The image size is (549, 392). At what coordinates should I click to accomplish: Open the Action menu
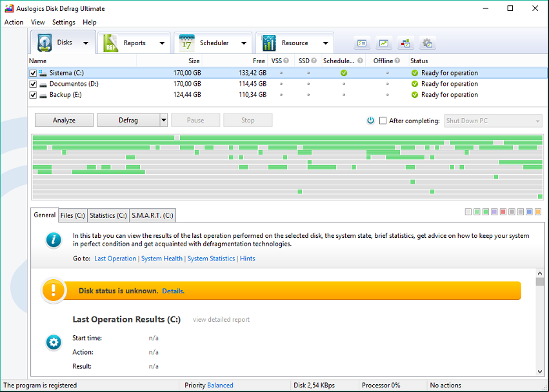[14, 22]
